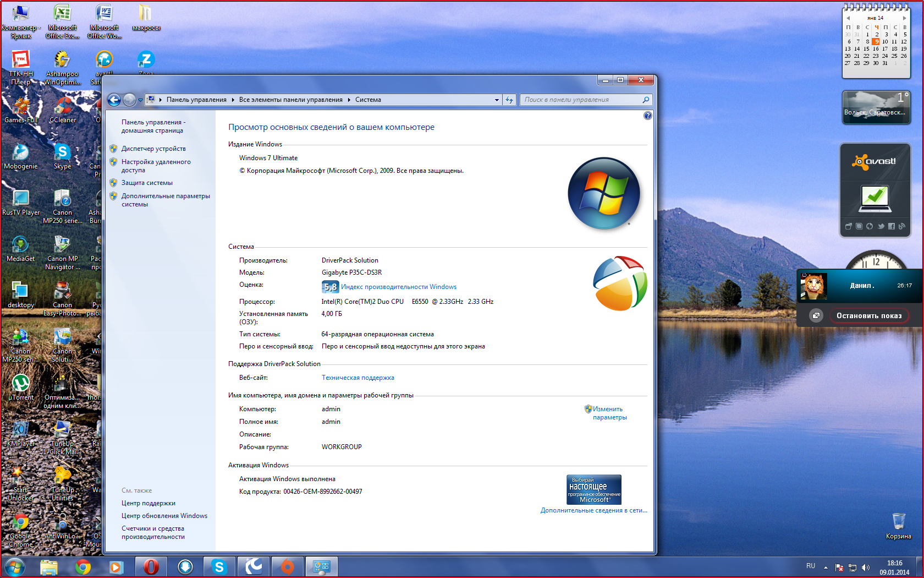Open RusTV Player desktop shortcut

click(21, 203)
